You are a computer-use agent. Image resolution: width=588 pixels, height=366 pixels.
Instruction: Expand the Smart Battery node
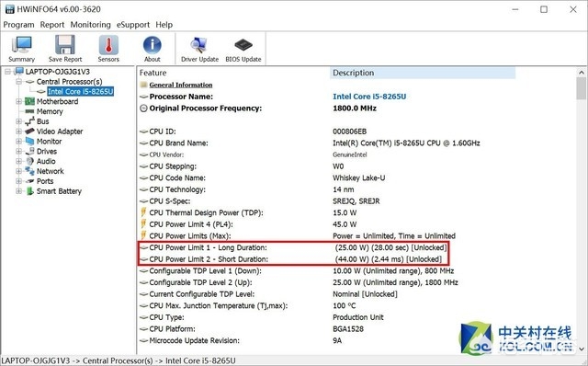(18, 191)
